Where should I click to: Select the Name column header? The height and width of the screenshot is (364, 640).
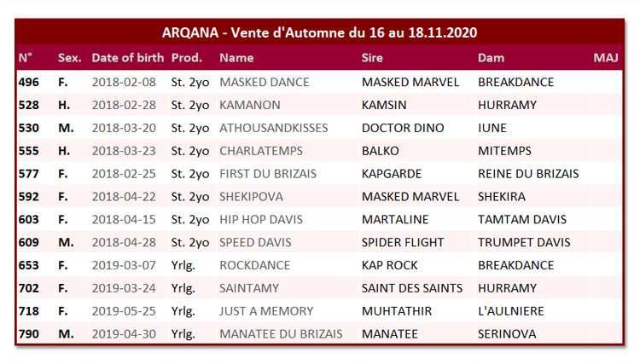236,58
